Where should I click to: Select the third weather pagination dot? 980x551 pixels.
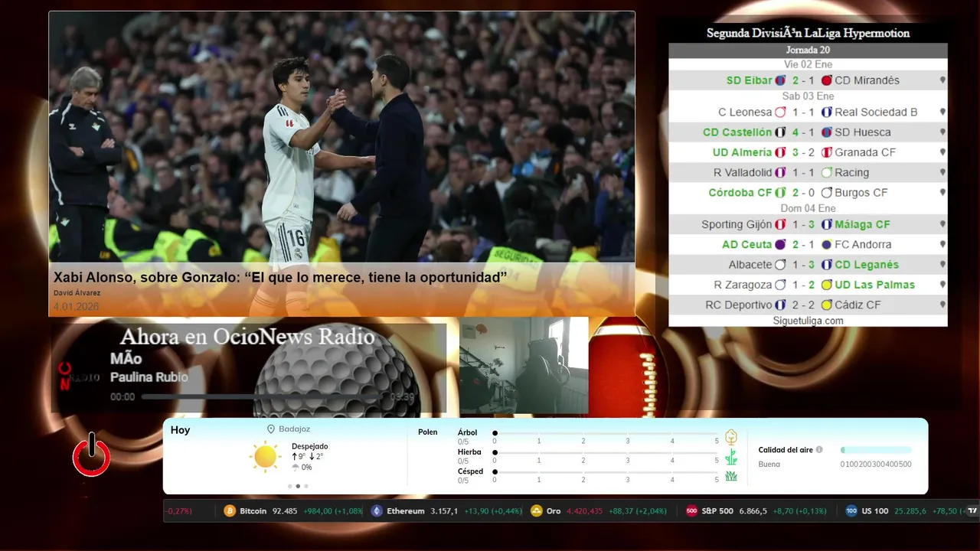point(306,486)
